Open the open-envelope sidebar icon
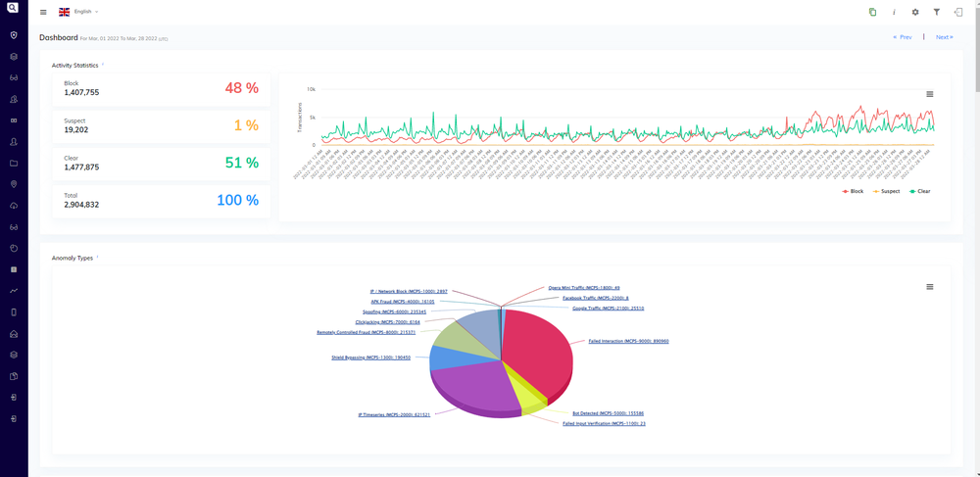Screen dimensions: 980x477 (14, 333)
